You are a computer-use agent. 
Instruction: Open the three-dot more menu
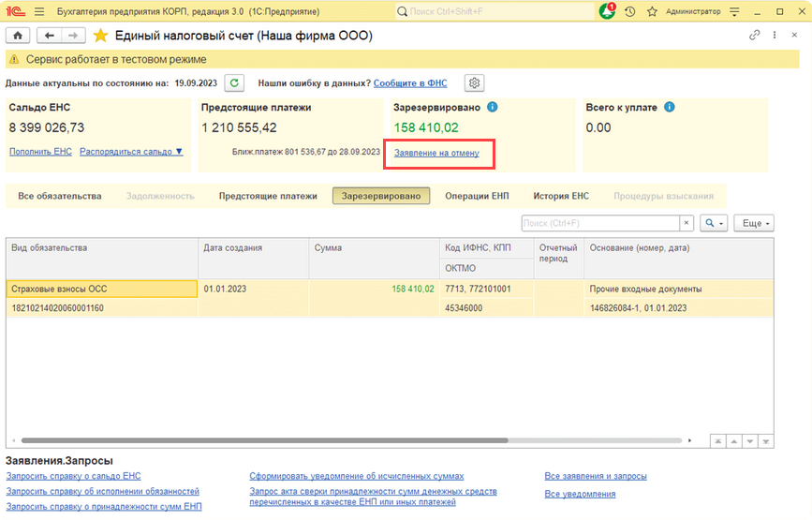pyautogui.click(x=775, y=35)
